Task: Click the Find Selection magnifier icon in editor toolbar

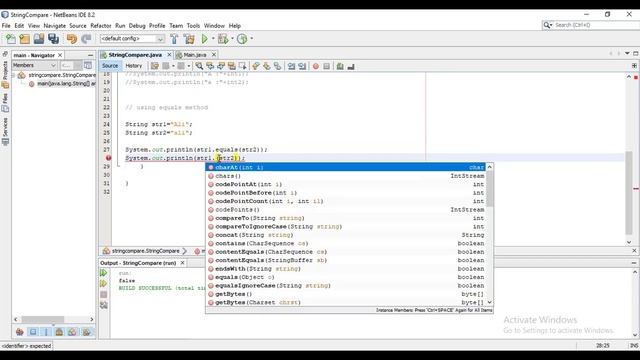Action: pos(199,66)
